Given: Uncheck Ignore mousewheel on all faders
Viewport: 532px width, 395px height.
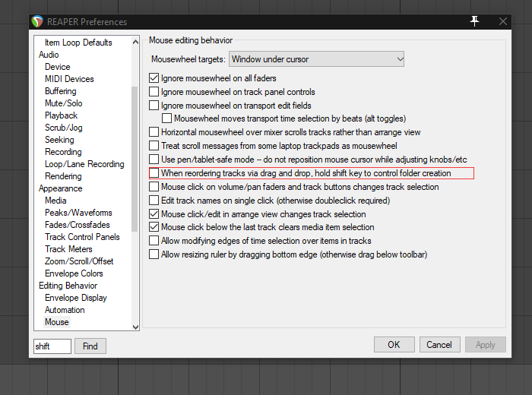Looking at the screenshot, I should [x=154, y=78].
